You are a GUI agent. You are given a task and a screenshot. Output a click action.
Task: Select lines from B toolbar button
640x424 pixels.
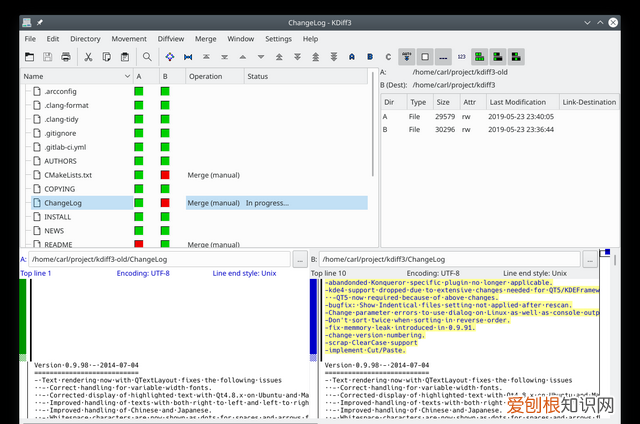pyautogui.click(x=370, y=57)
